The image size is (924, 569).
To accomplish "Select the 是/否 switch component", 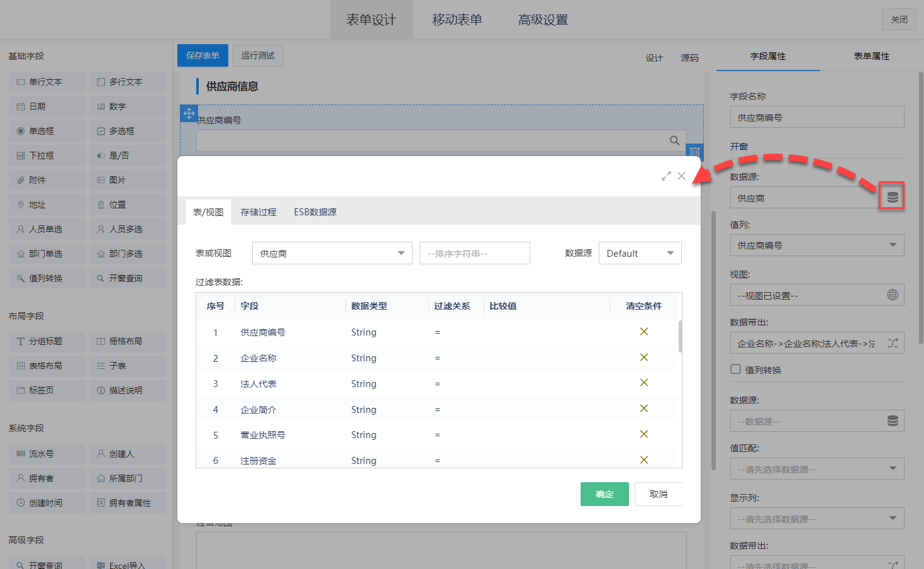I will pos(128,155).
